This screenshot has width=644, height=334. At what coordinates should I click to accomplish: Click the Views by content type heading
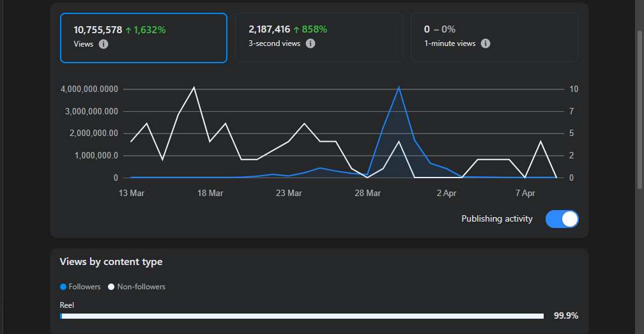[x=111, y=262]
